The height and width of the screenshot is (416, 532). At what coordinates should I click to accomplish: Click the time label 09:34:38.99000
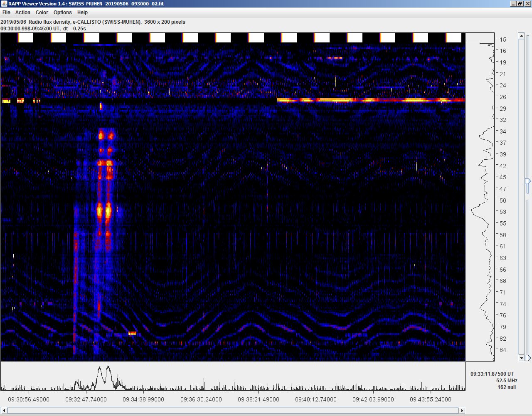[143, 399]
